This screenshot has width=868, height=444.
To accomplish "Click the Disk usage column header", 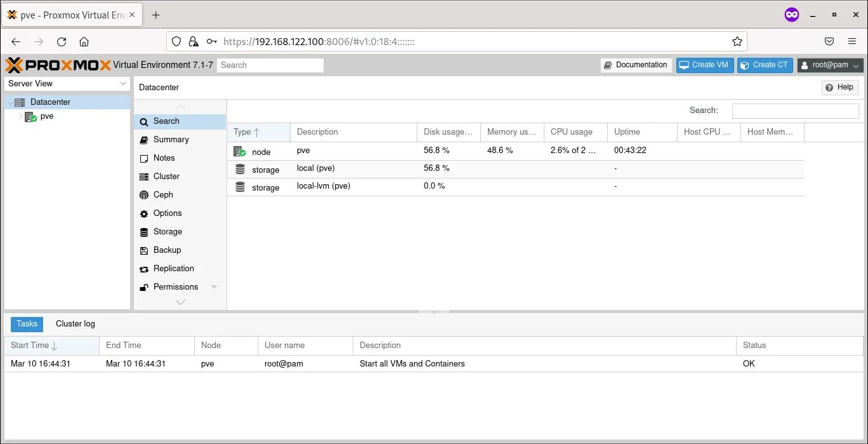I will tap(449, 132).
